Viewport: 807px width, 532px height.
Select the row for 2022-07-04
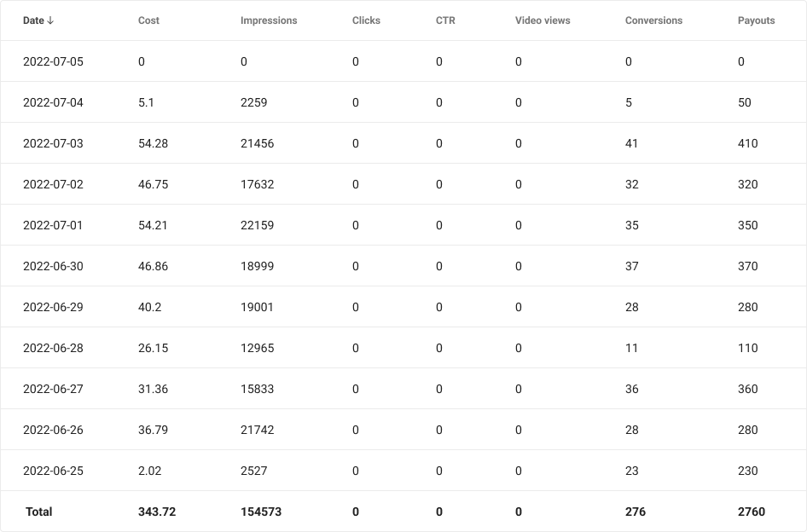click(x=53, y=102)
